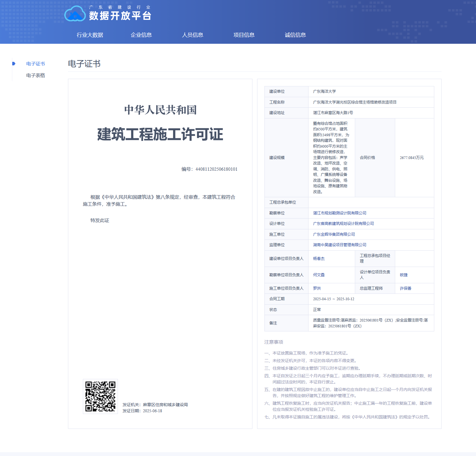Click the 建筑工程施工许可证 certificate heading

160,134
